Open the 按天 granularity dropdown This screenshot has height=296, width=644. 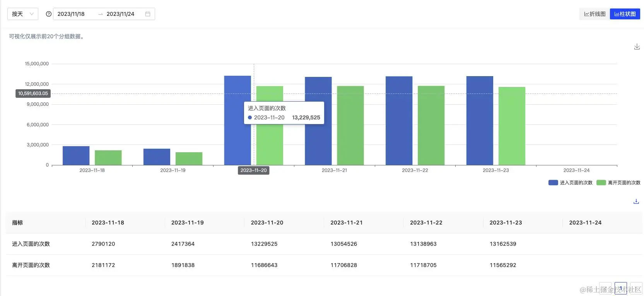23,14
